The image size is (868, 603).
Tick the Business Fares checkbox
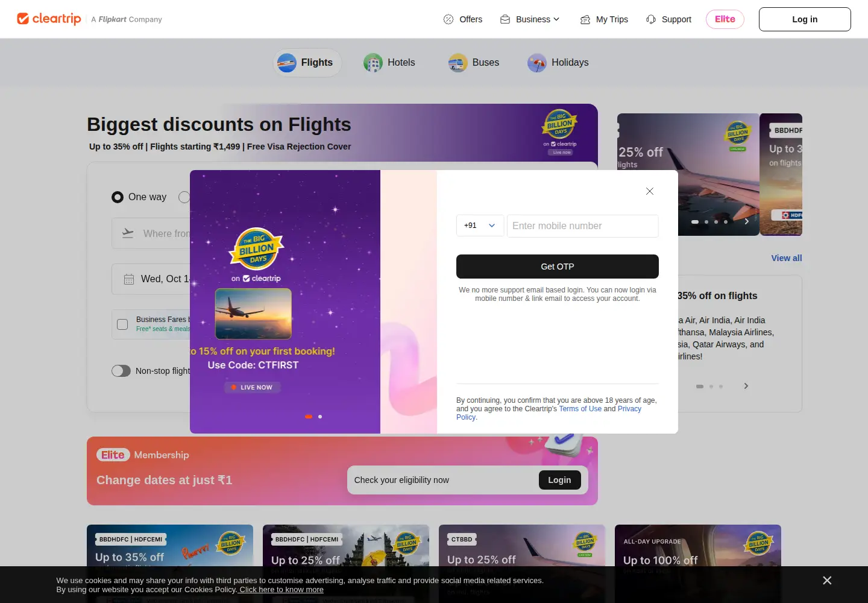(x=122, y=324)
